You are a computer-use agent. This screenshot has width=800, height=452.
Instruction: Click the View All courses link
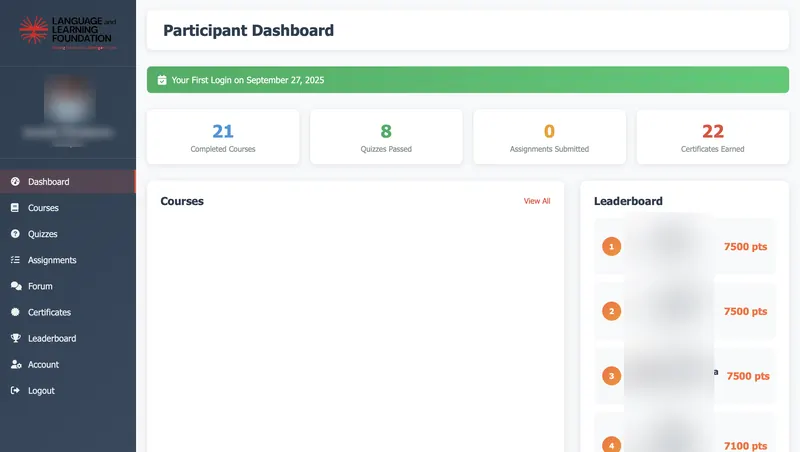[x=537, y=201]
